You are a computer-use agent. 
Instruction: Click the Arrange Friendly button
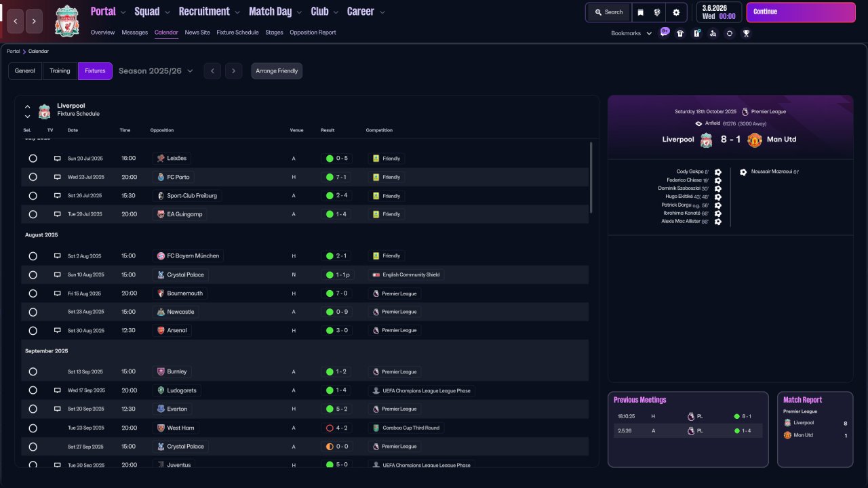(277, 71)
